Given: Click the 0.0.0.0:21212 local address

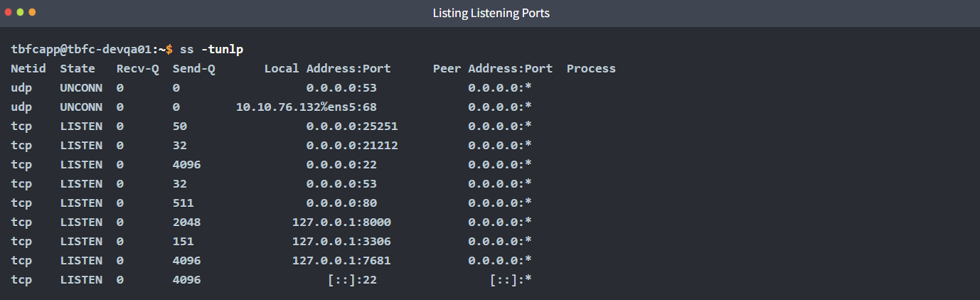Looking at the screenshot, I should (x=351, y=146).
